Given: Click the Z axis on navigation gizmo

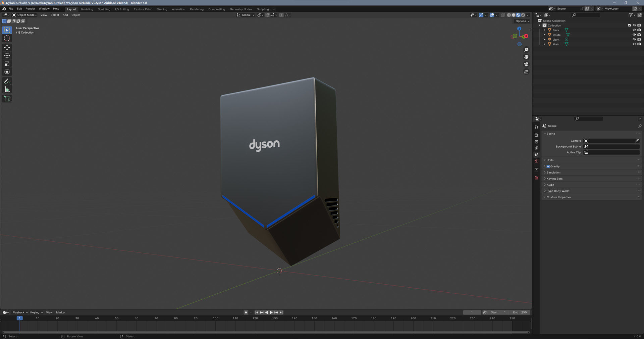Looking at the screenshot, I should pyautogui.click(x=519, y=29).
